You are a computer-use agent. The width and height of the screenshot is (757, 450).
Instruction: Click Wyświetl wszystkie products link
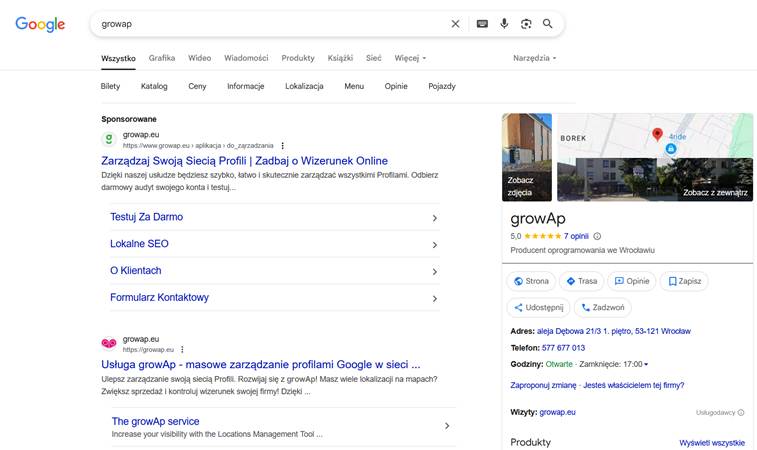(x=712, y=443)
